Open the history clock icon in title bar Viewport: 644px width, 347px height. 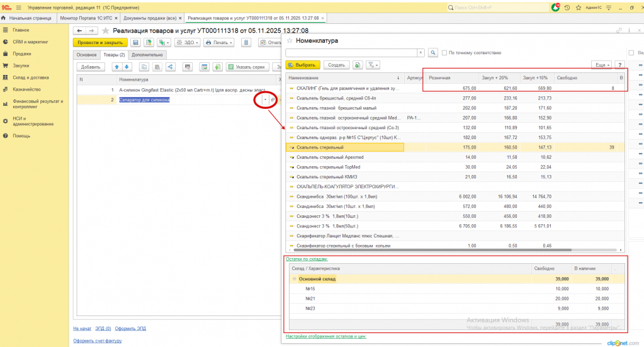(x=567, y=7)
